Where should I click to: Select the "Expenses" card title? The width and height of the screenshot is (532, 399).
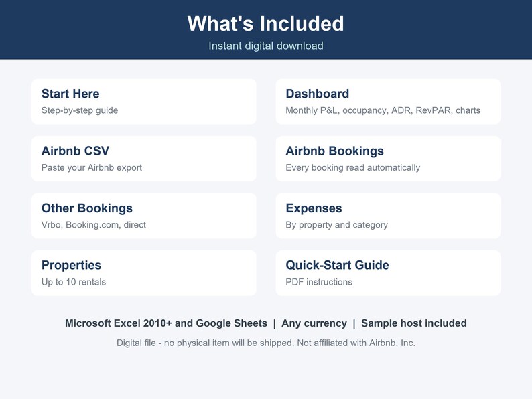(314, 208)
